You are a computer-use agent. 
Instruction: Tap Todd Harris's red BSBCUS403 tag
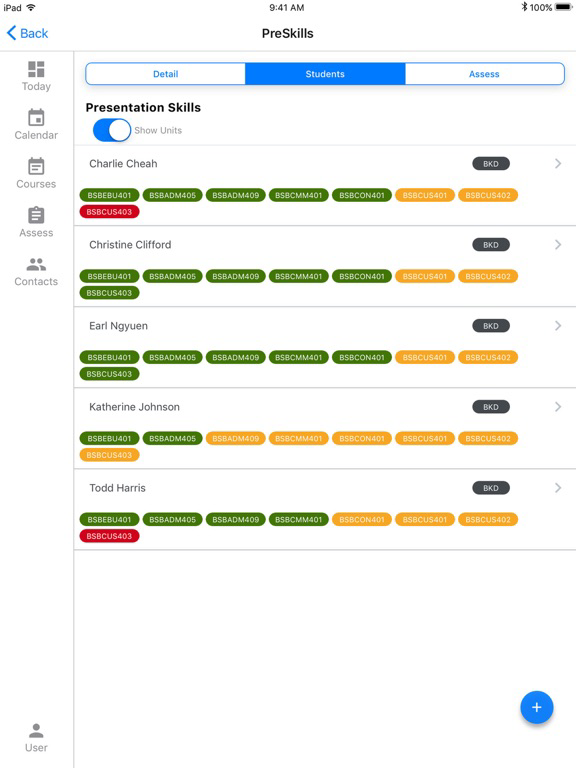click(x=109, y=536)
